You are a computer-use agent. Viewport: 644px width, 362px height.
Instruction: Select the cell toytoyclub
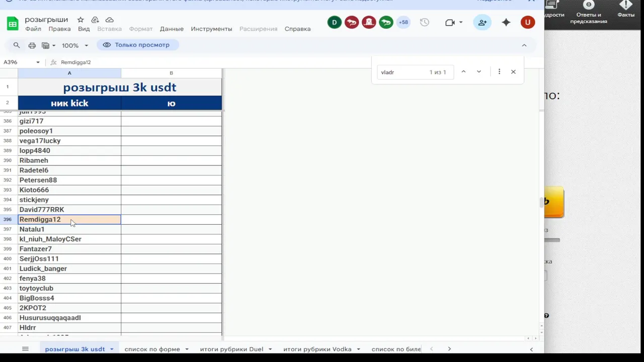69,288
